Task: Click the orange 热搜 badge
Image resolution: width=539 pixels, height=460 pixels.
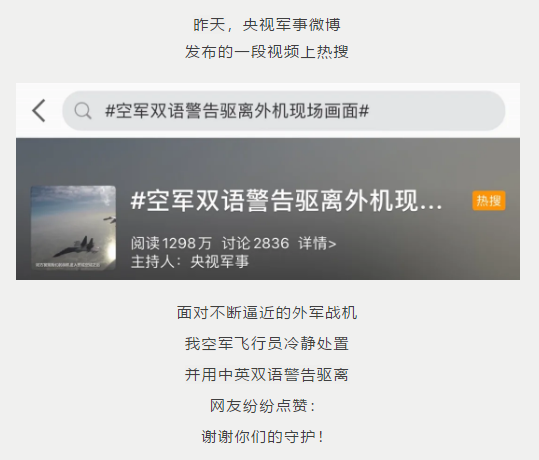Action: pos(489,200)
